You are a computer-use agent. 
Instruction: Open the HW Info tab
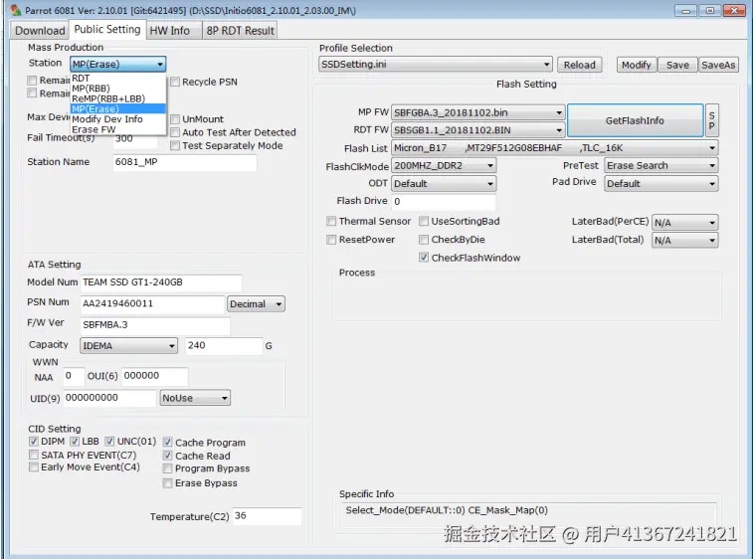point(174,30)
